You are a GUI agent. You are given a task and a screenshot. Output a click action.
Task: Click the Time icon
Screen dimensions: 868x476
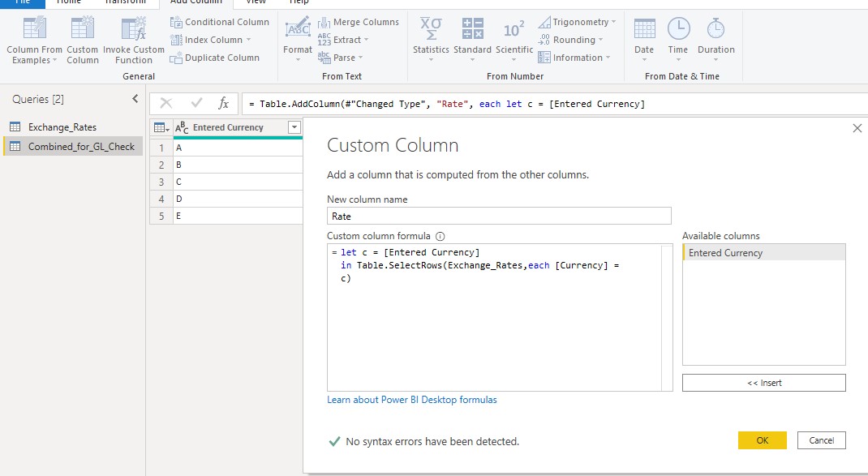[x=678, y=28]
